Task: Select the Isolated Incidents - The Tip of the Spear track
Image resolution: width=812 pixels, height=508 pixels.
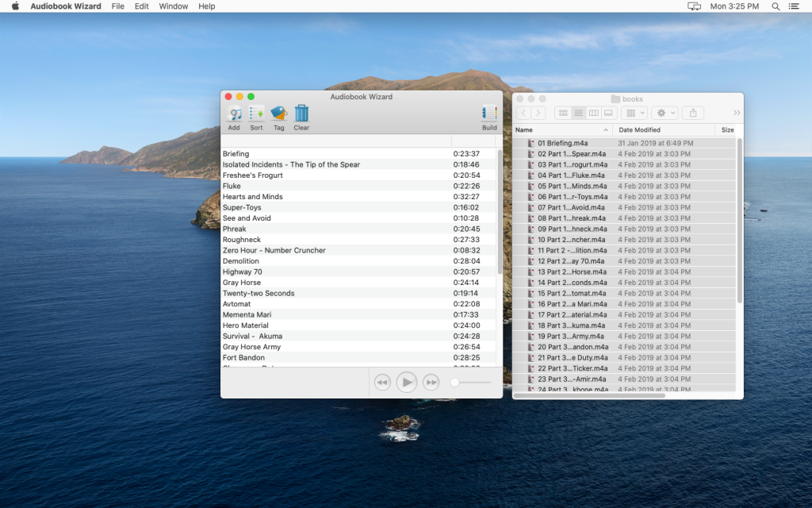Action: coord(358,164)
